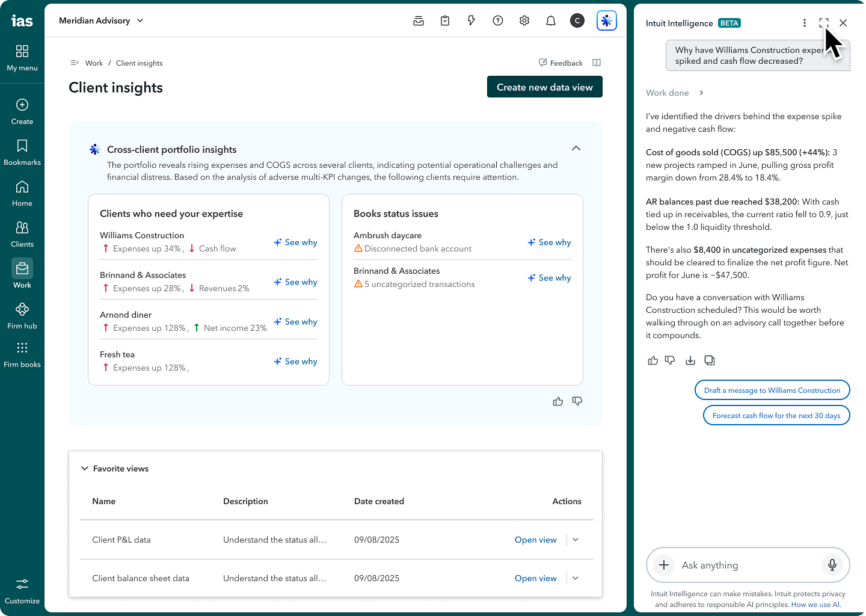866x616 pixels.
Task: Open view for Client P&L data
Action: 536,540
